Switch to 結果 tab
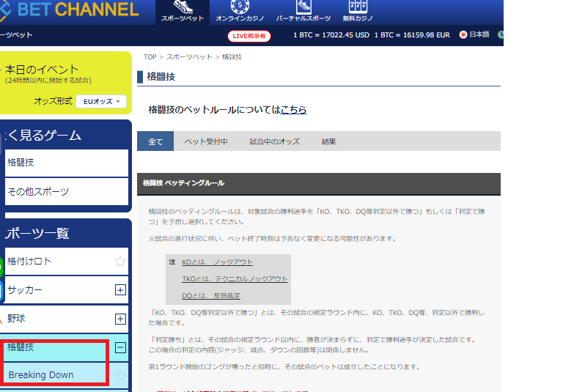Viewport: 563px width, 392px height. [328, 141]
